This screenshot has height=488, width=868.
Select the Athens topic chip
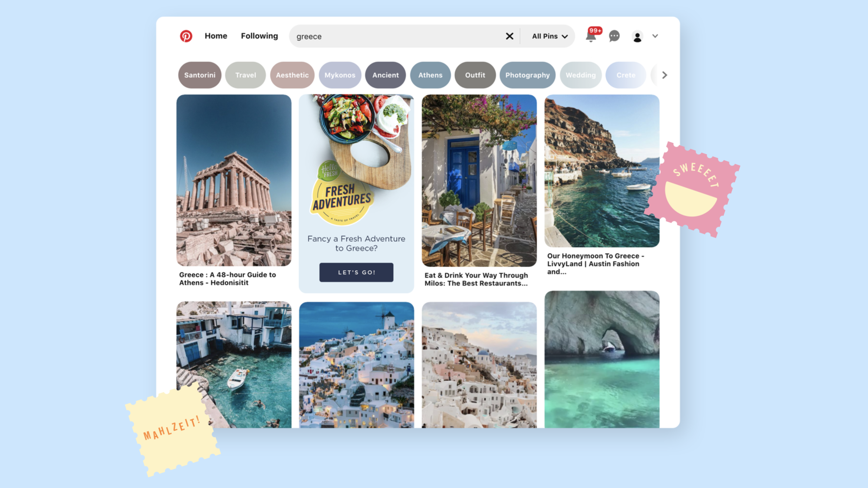pyautogui.click(x=431, y=75)
